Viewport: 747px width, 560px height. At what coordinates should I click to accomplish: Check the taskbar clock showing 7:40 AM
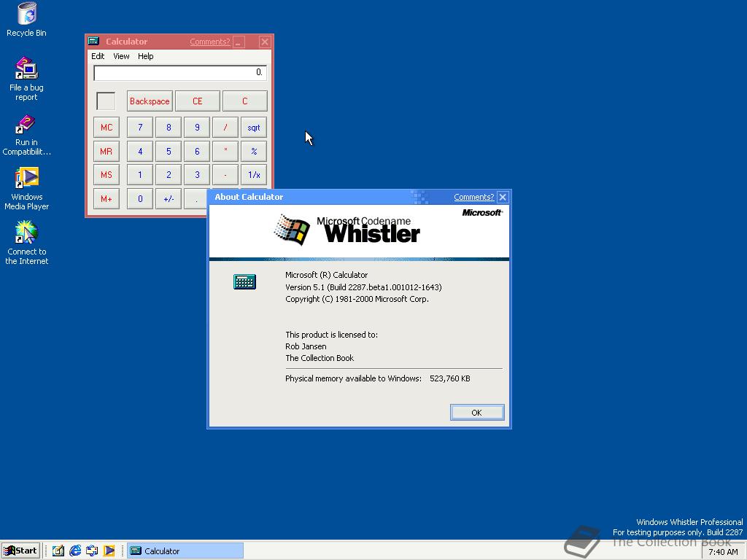[723, 552]
